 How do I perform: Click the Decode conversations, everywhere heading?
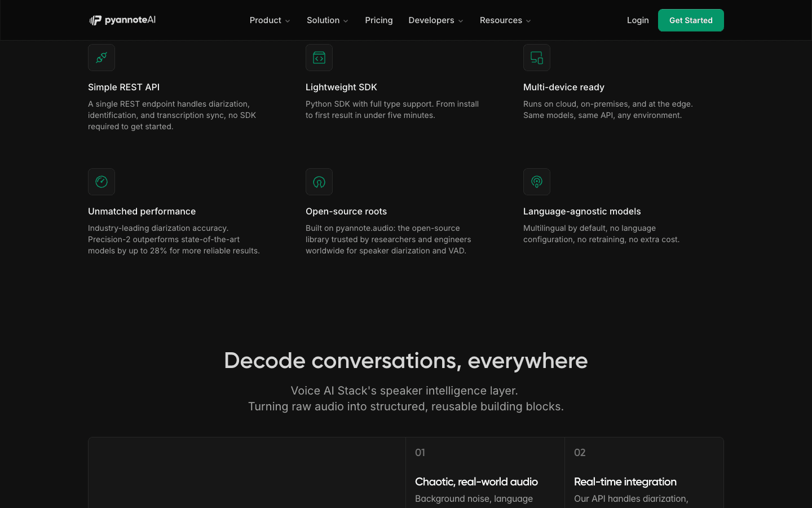[406, 361]
